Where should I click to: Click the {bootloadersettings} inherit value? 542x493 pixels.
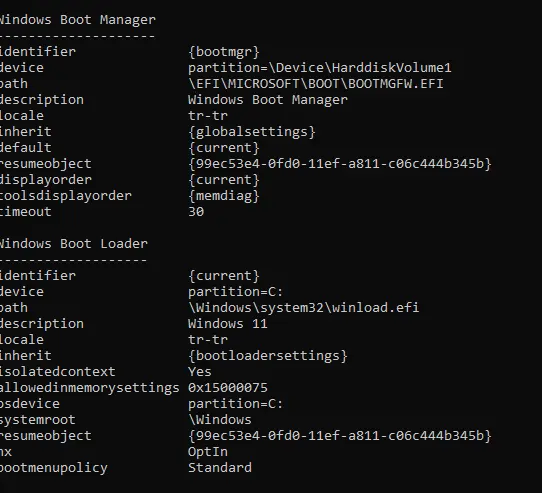[268, 356]
